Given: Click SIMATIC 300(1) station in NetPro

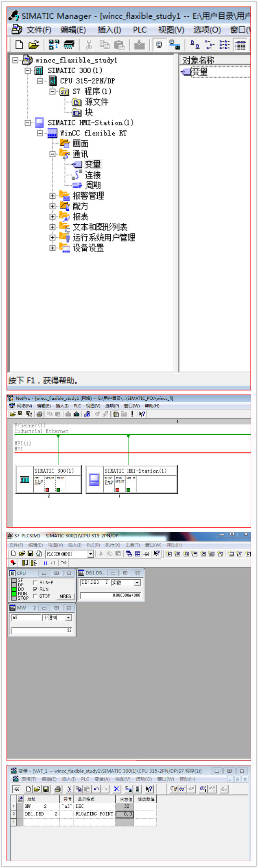Looking at the screenshot, I should tap(48, 479).
